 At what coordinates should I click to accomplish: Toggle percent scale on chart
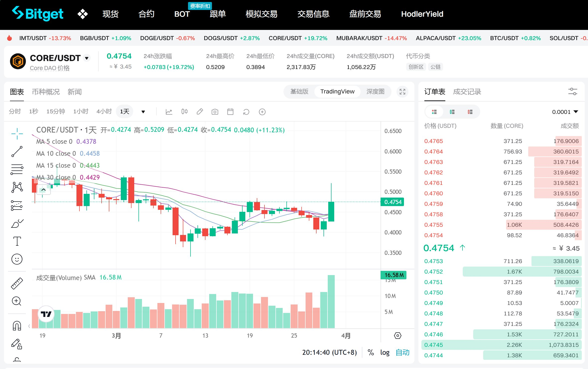pos(371,352)
